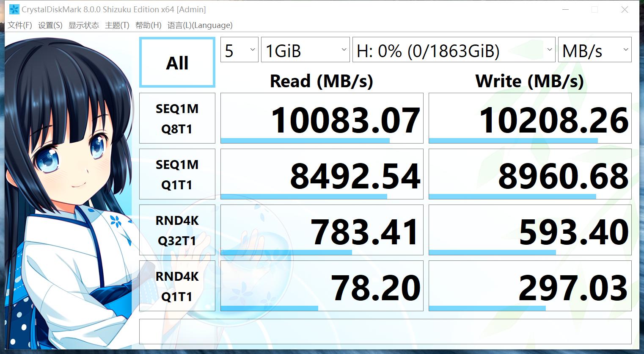Open the 帮助(H) menu
The image size is (644, 354).
(149, 25)
